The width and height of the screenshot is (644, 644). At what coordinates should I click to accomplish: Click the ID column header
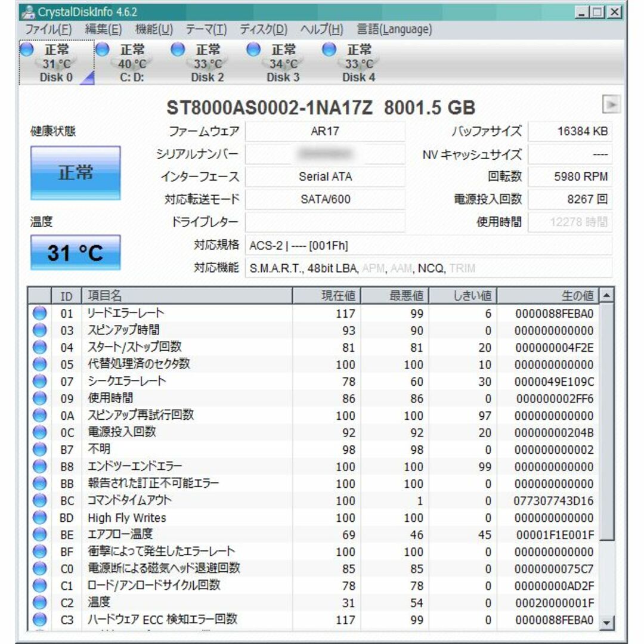(67, 296)
